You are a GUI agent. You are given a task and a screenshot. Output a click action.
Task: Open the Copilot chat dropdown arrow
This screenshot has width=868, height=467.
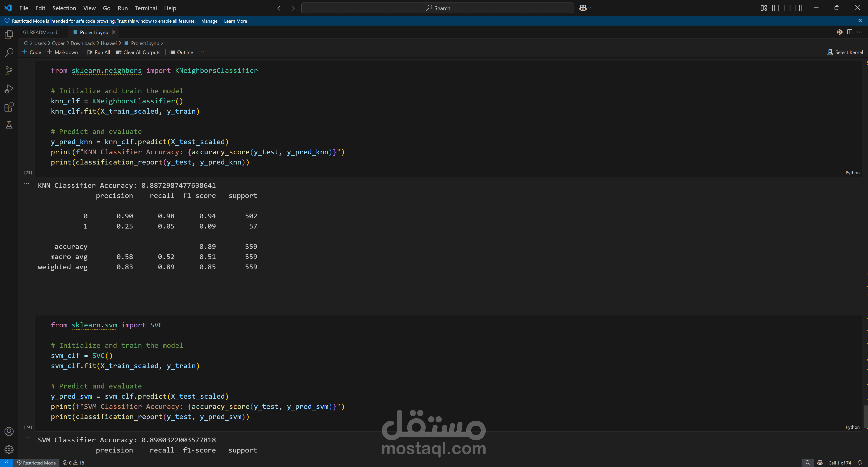[590, 8]
